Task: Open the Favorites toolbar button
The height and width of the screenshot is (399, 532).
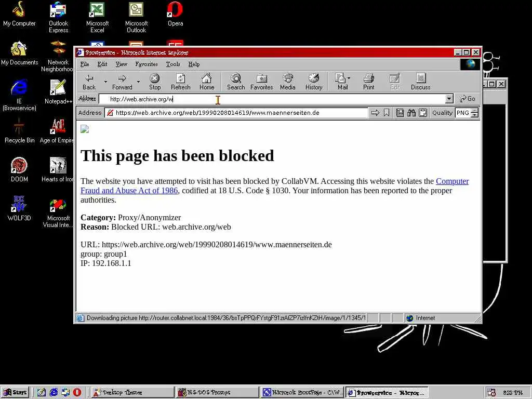Action: pos(262,82)
